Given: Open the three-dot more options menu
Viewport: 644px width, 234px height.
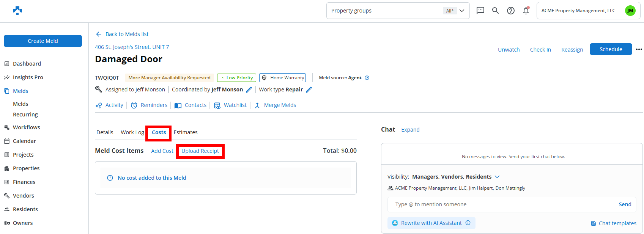Looking at the screenshot, I should pos(639,49).
